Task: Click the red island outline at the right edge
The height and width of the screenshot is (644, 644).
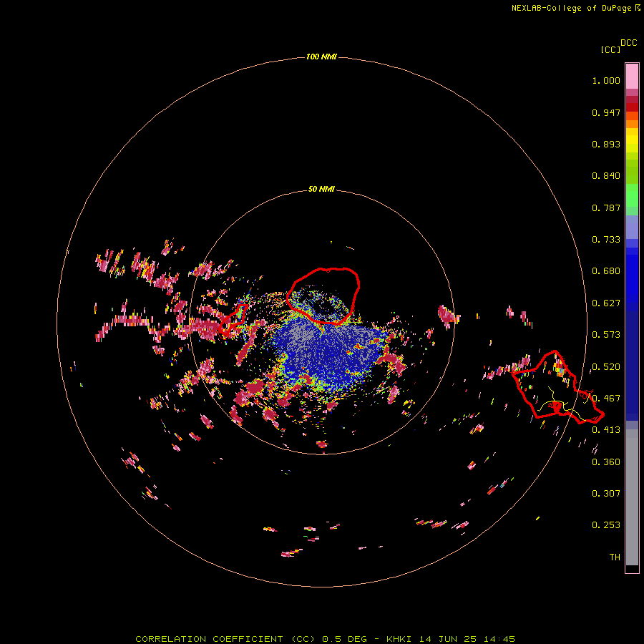Action: (557, 387)
